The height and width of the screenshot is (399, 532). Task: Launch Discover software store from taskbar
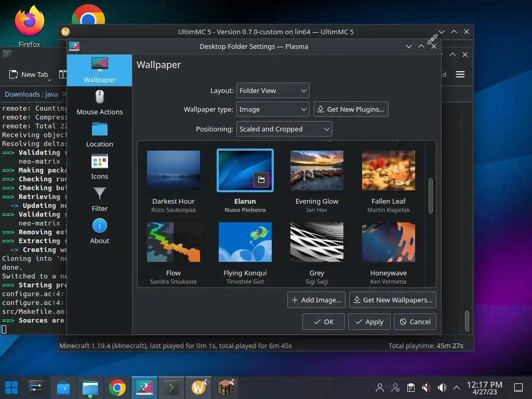[63, 388]
